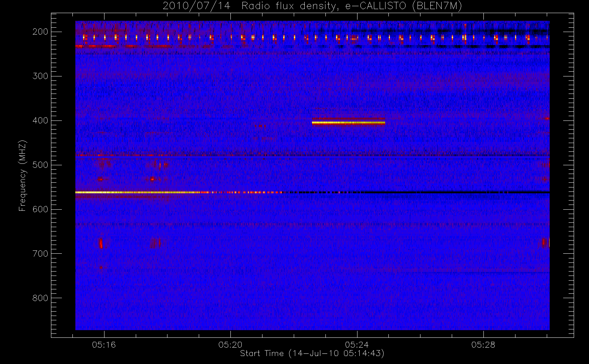Click the 05:24 time axis label

(x=357, y=345)
